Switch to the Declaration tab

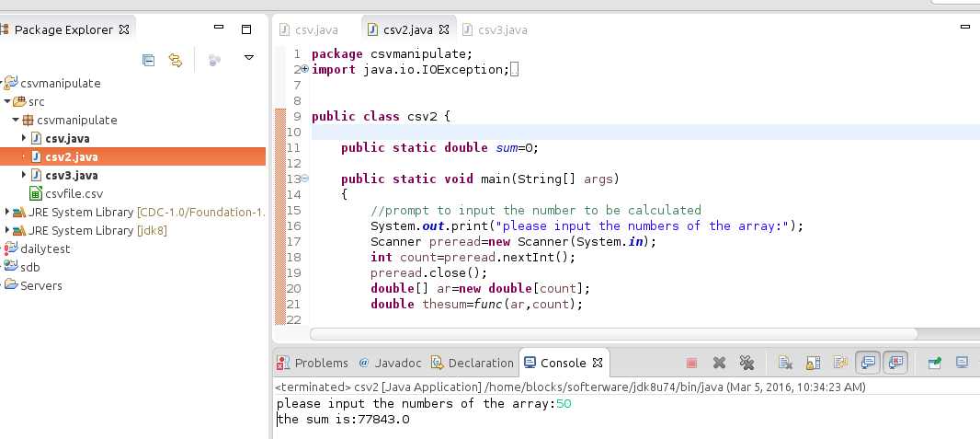[x=473, y=363]
